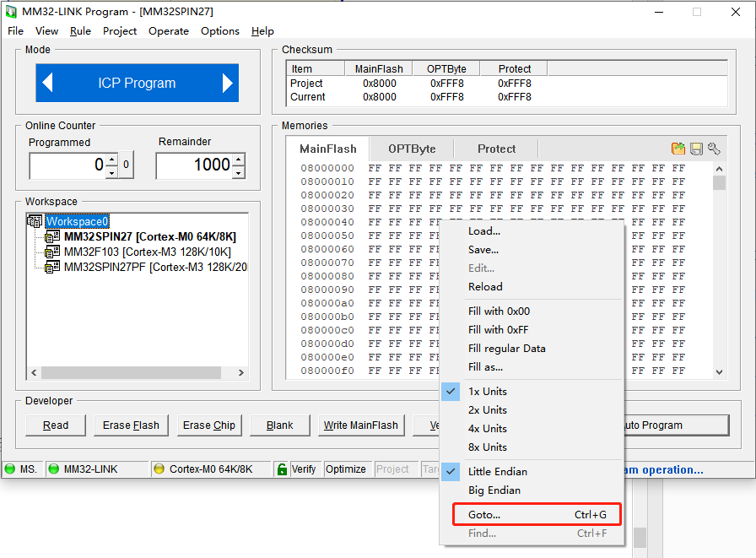756x558 pixels.
Task: Toggle Optimize in status bar
Action: click(x=346, y=469)
